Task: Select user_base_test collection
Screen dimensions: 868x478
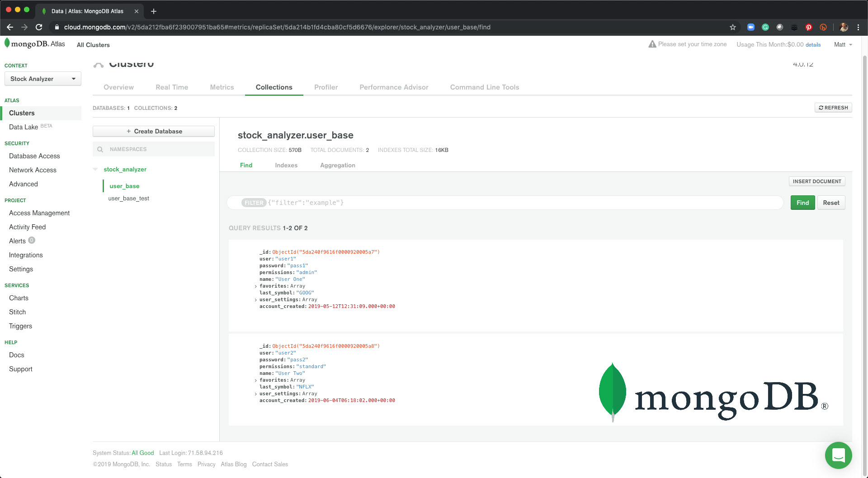Action: [x=128, y=198]
